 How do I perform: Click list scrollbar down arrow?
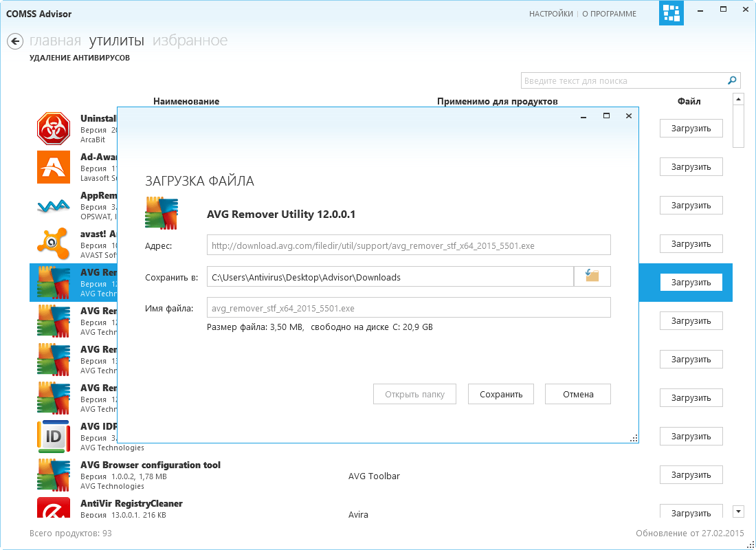(738, 511)
